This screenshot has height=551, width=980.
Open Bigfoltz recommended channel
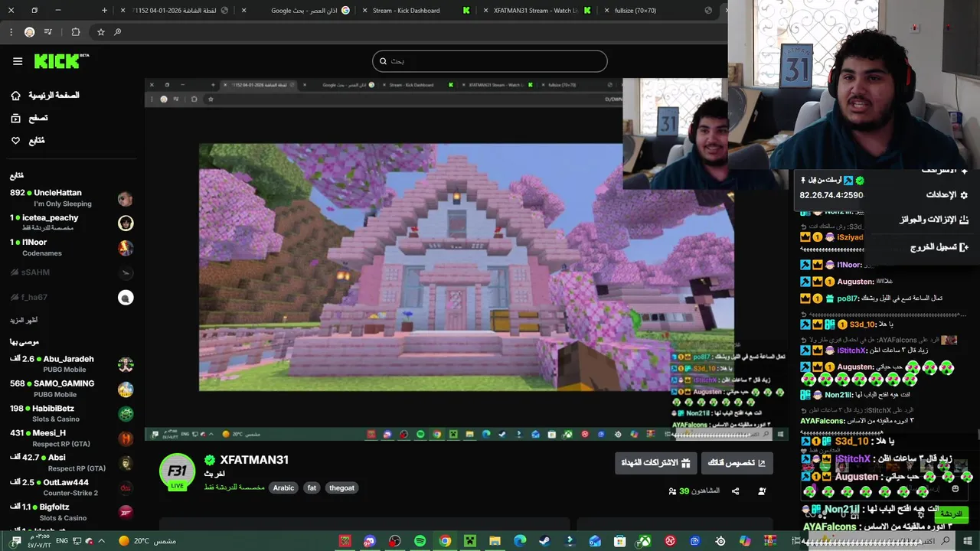(x=72, y=511)
